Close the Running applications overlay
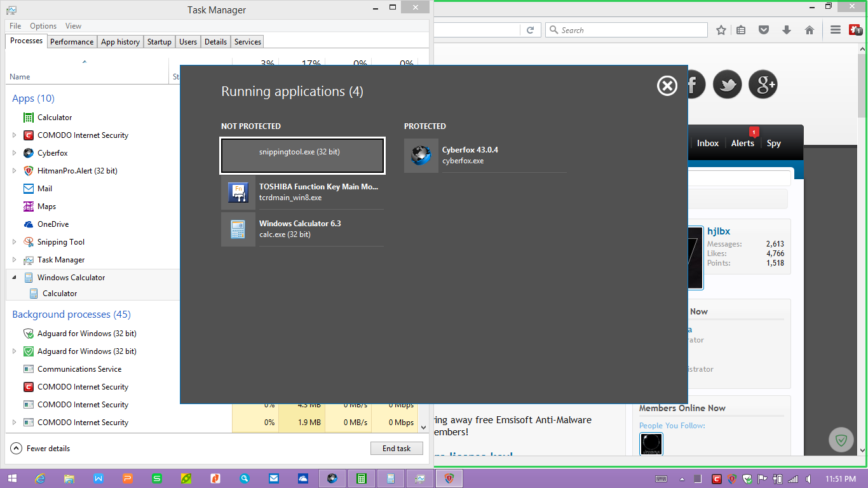The image size is (868, 488). pos(667,85)
